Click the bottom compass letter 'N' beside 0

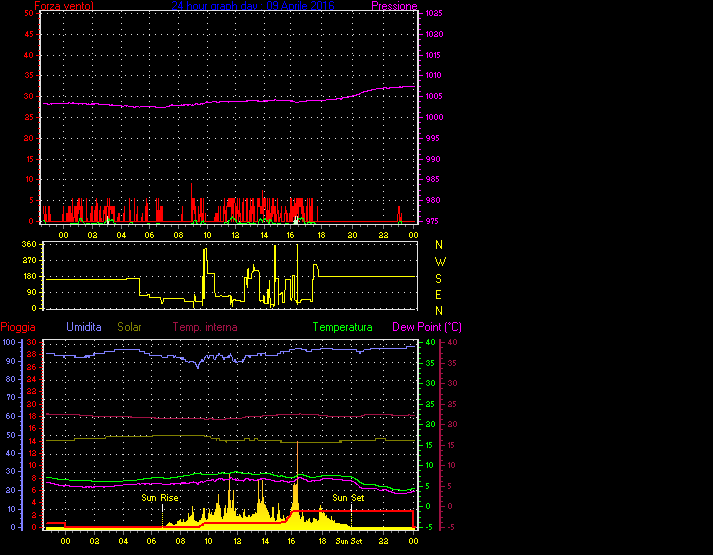tap(439, 311)
